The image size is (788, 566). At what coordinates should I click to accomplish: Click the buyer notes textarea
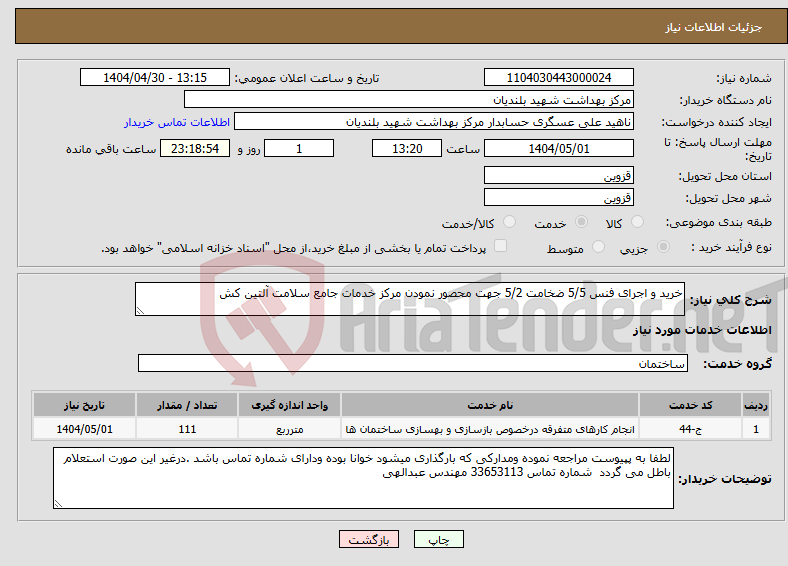(x=363, y=478)
